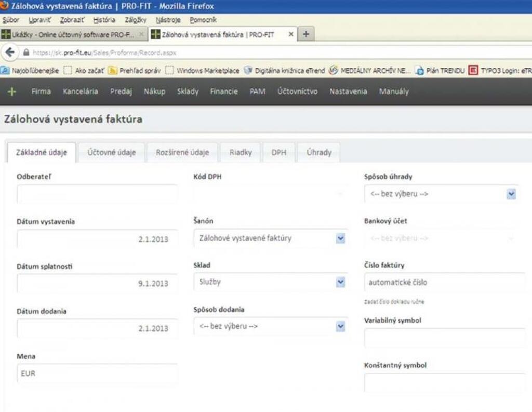Screen dimensions: 532x412
Task: Open the Záložky menu
Action: tap(136, 20)
